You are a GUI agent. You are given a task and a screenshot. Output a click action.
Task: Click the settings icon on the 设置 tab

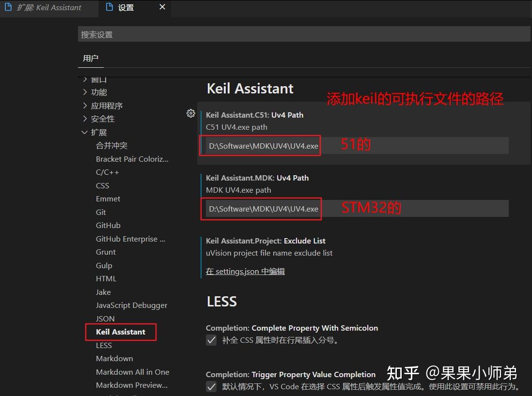pos(109,7)
